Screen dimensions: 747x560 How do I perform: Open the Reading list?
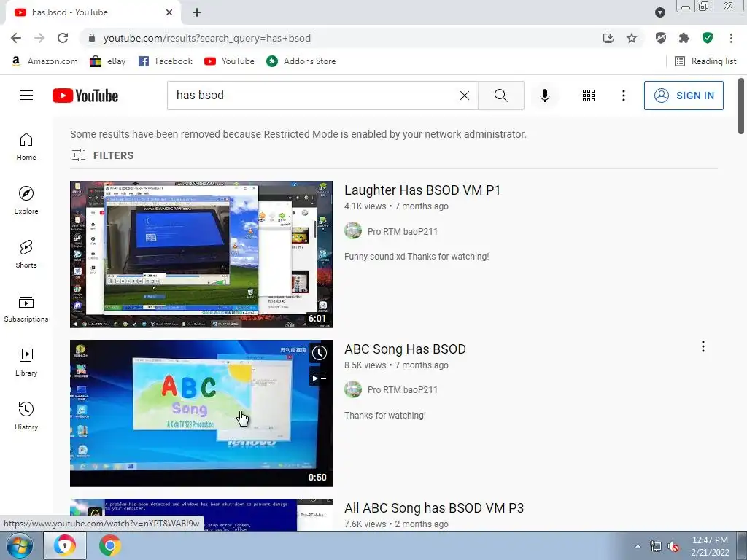click(705, 61)
